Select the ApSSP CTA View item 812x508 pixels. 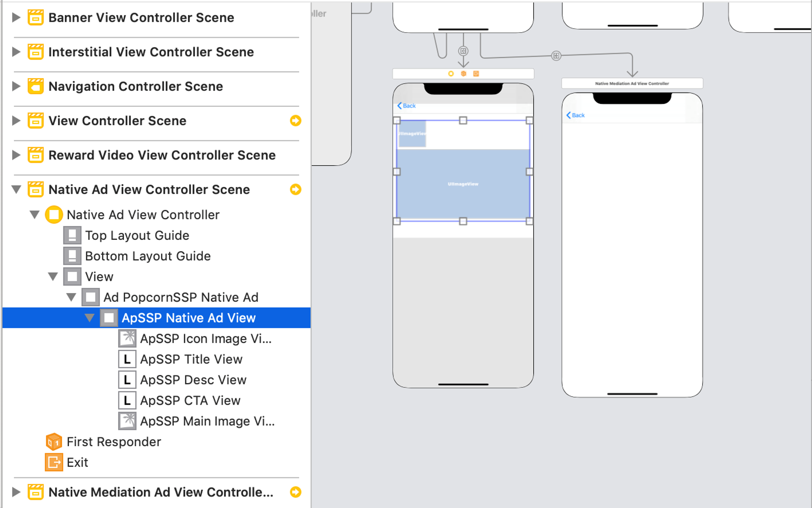tap(190, 401)
